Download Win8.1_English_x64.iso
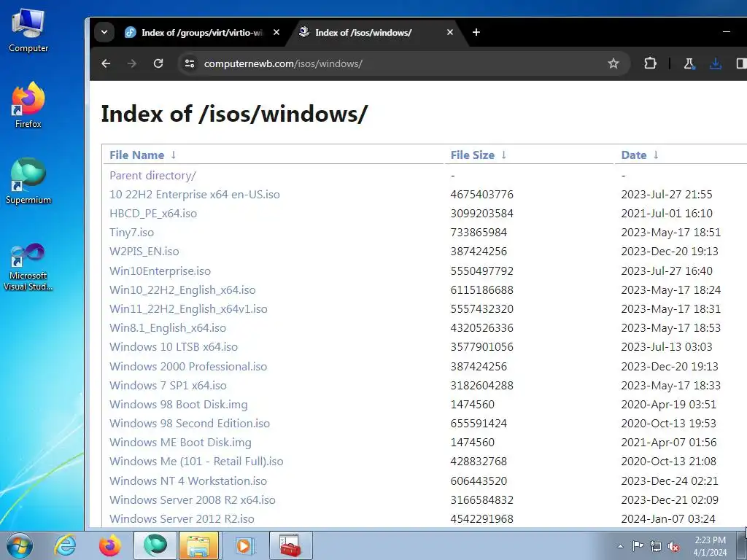 168,328
